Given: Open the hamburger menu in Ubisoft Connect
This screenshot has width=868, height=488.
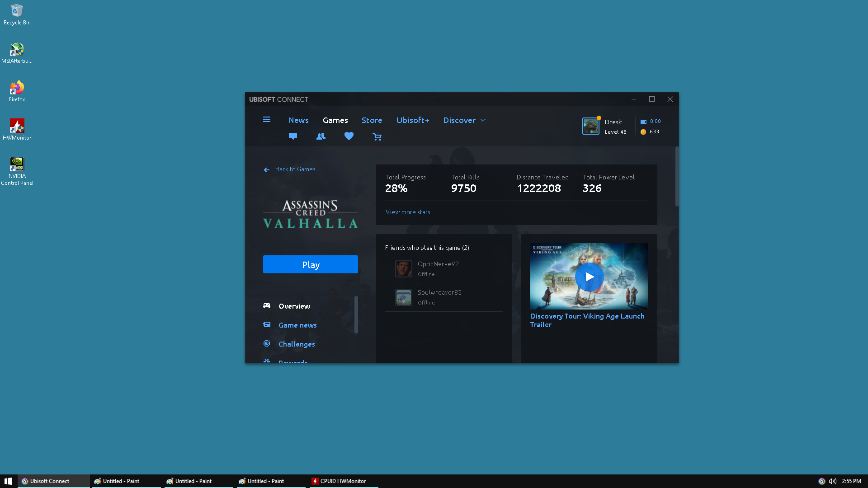Looking at the screenshot, I should click(x=267, y=120).
